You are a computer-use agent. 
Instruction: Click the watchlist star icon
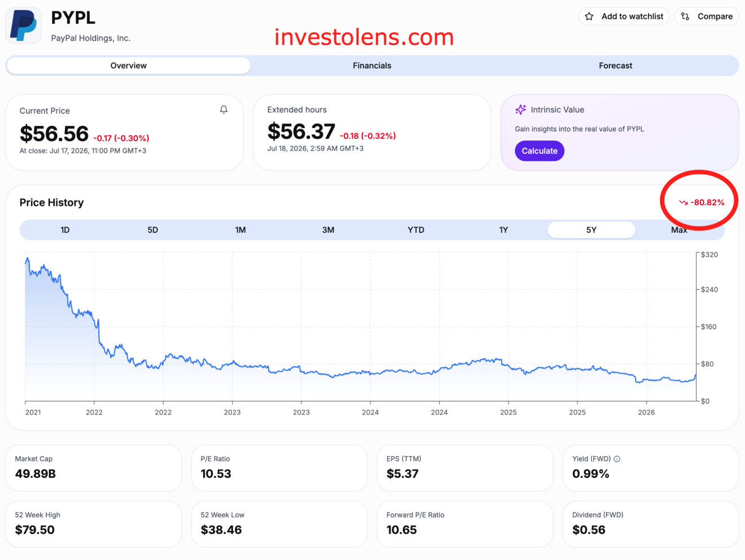coord(589,16)
